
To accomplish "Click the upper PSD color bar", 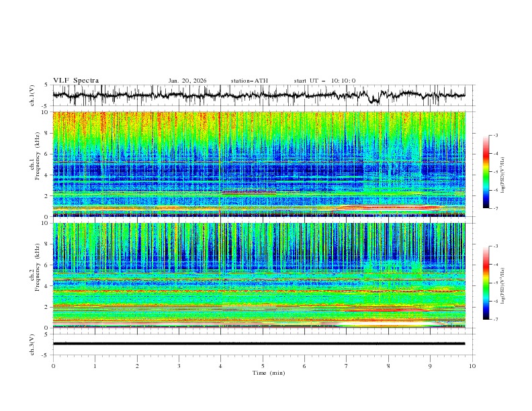I will tap(486, 172).
